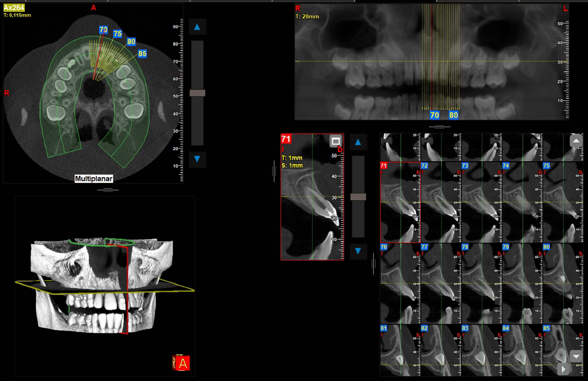
Task: Click the Ax264 slice label
Action: click(14, 8)
